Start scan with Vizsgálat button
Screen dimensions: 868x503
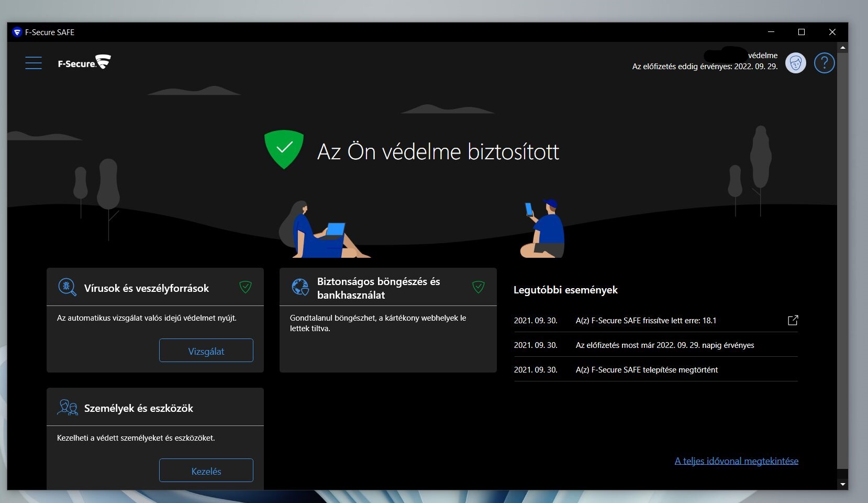pyautogui.click(x=206, y=351)
